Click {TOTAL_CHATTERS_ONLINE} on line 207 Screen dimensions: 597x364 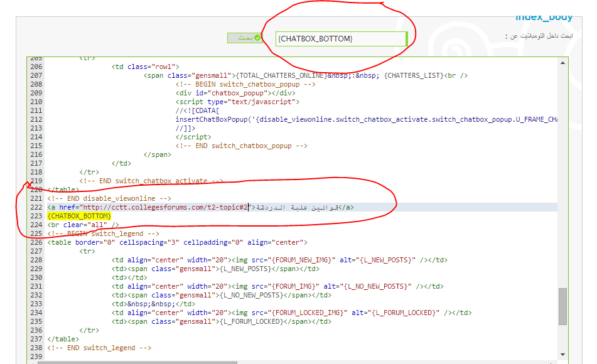[x=281, y=76]
